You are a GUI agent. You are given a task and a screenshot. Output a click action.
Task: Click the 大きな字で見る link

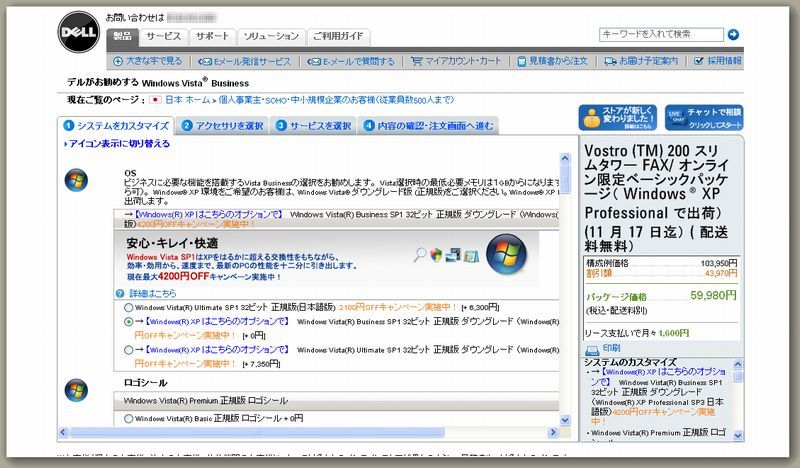[x=154, y=61]
